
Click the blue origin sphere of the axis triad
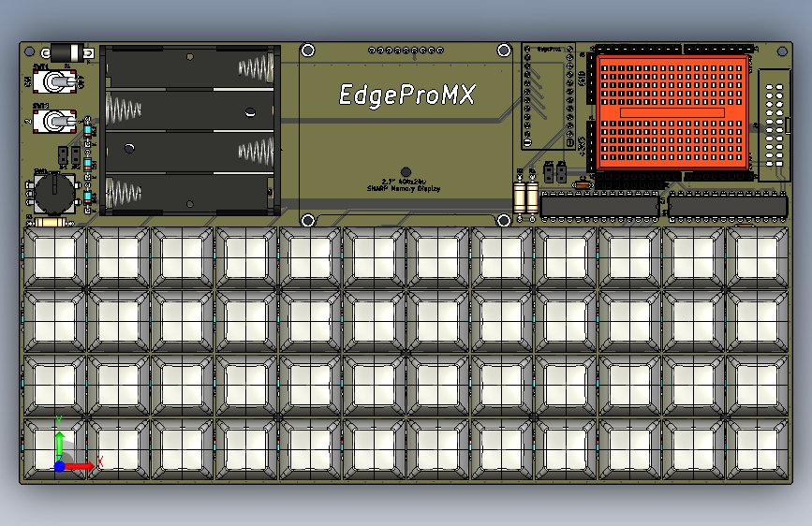pyautogui.click(x=60, y=466)
